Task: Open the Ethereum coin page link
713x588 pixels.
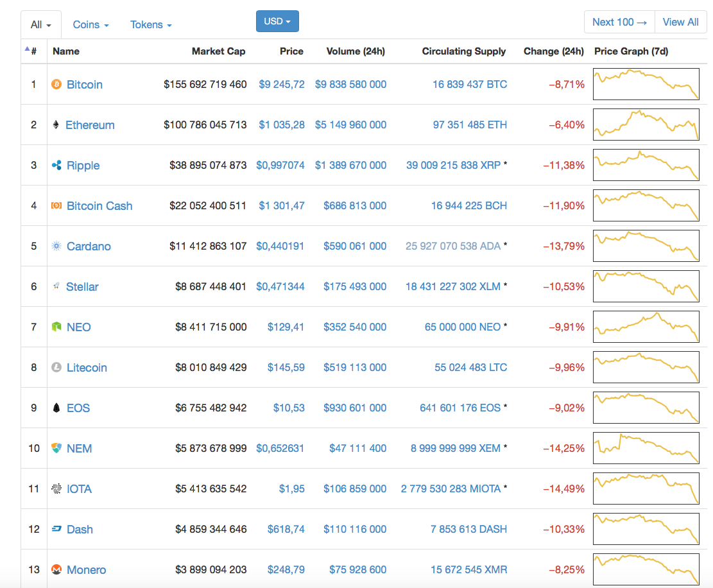Action: (90, 125)
